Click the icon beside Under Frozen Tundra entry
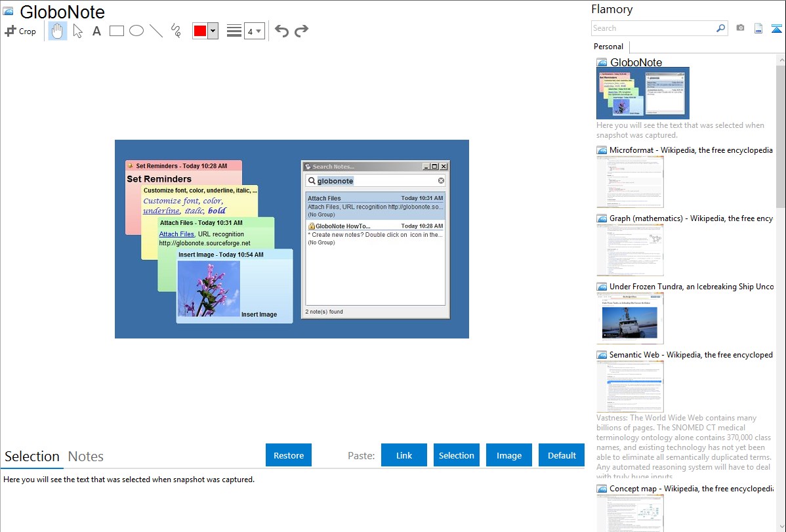Screen dimensions: 786x532 pos(602,286)
